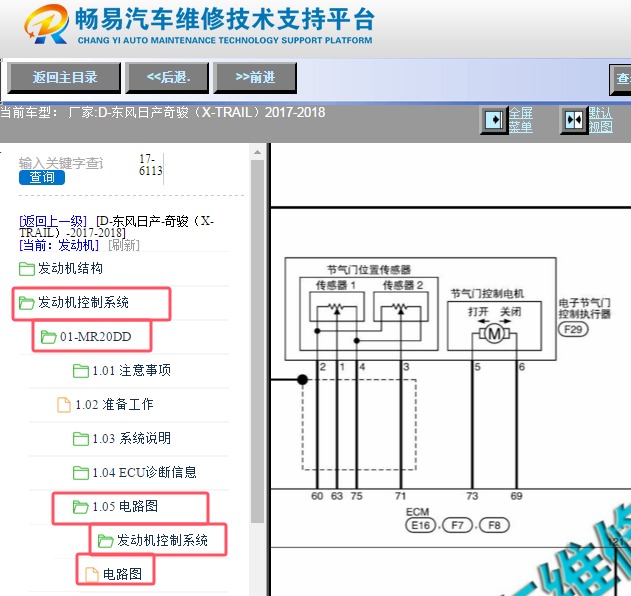Screen dimensions: 631x596
Task: Click the sidebar scroll-up arrow
Action: pos(258,153)
